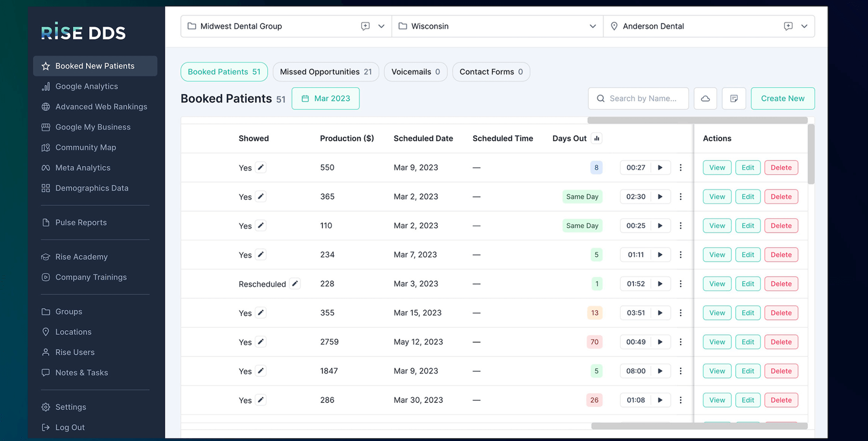Expand the Midwest Dental Group dropdown

tap(382, 26)
